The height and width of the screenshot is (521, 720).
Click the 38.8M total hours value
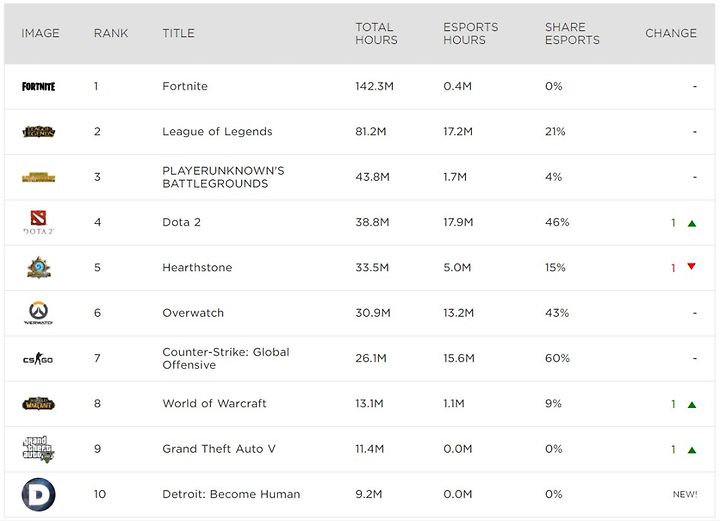click(372, 222)
